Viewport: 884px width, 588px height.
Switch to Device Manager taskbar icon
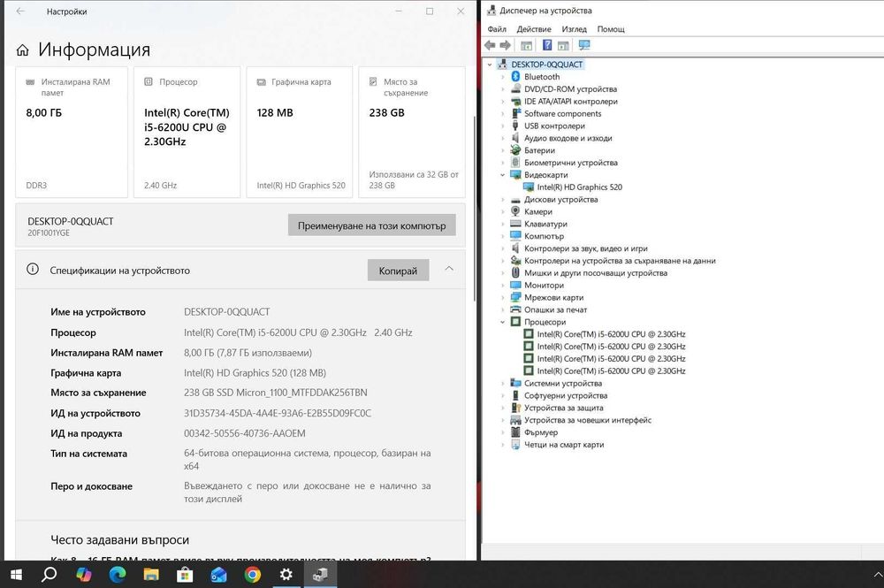pyautogui.click(x=320, y=575)
